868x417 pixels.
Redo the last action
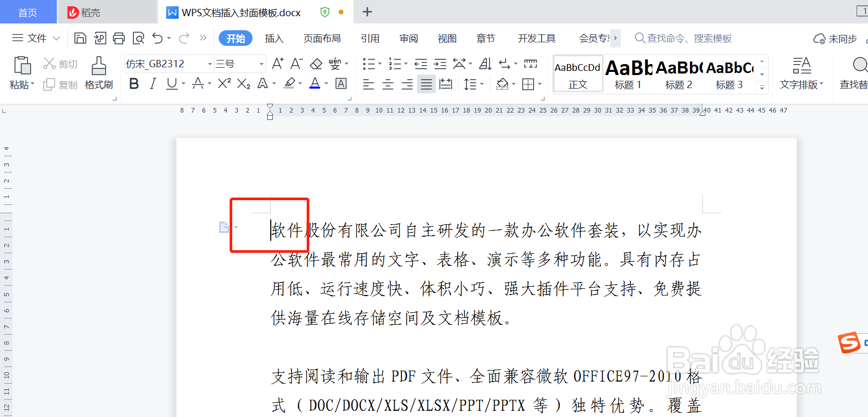[x=184, y=38]
